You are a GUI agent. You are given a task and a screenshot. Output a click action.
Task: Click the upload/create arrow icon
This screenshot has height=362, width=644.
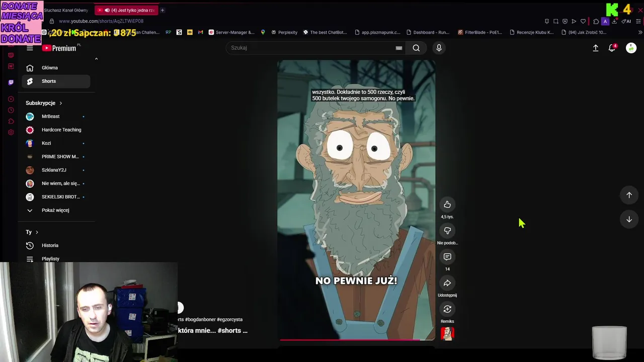[x=595, y=48]
